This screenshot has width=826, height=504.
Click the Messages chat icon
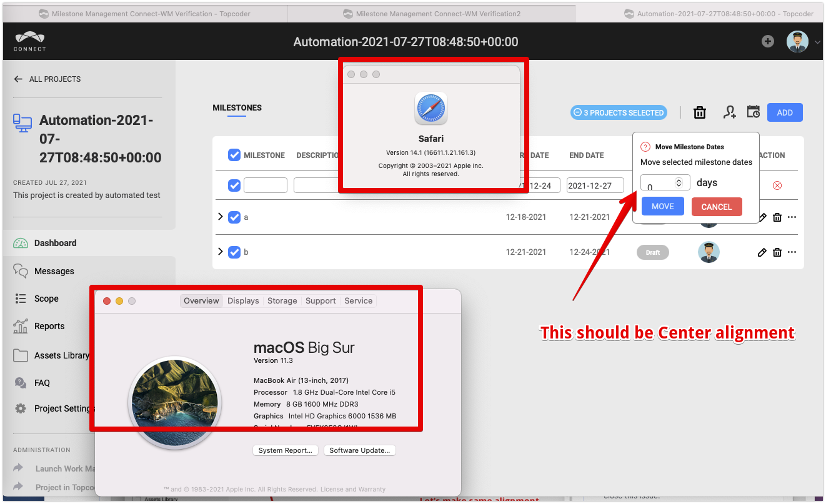21,271
